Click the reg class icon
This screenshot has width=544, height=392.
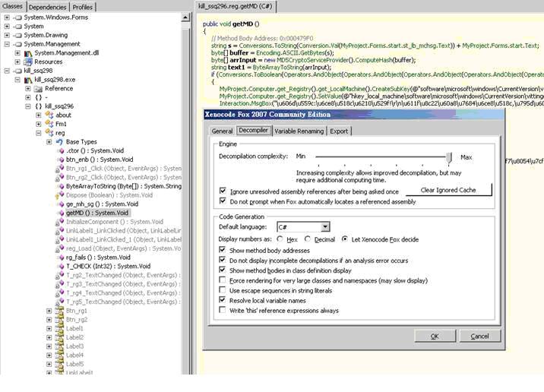[x=49, y=133]
